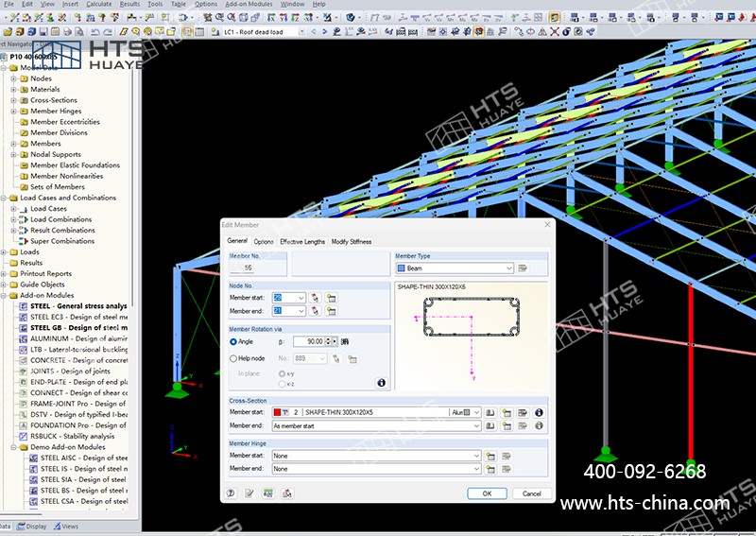The width and height of the screenshot is (756, 536).
Task: Open Member Hinge start dropdown
Action: 476,456
